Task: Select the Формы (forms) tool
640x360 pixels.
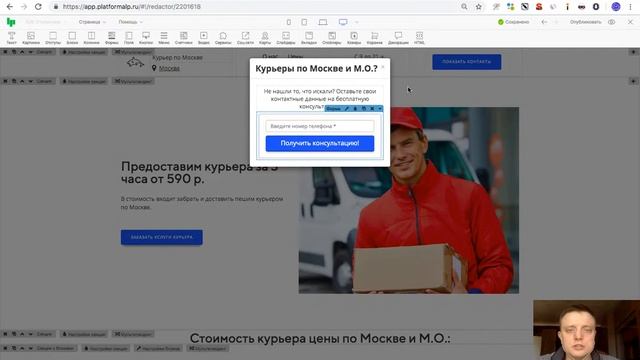Action: (x=111, y=38)
